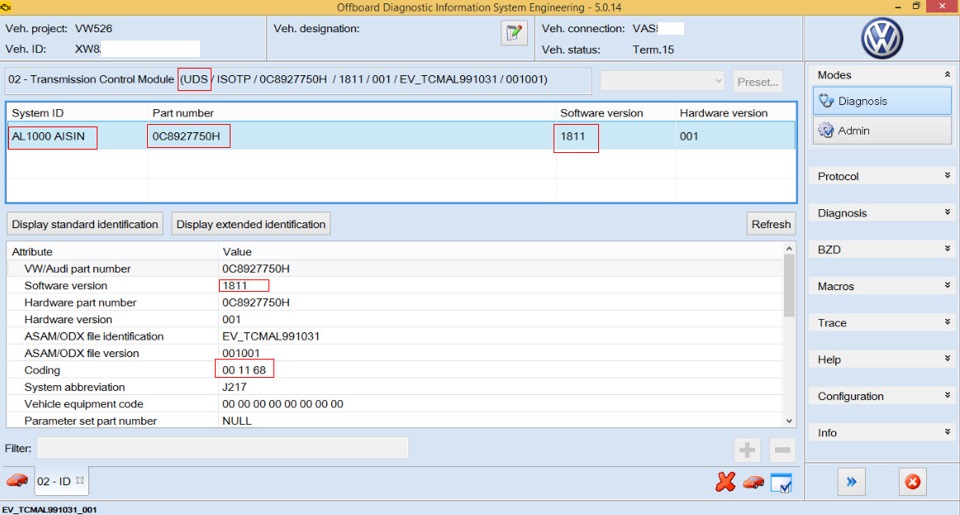Image resolution: width=960 pixels, height=515 pixels.
Task: Click the EV_TCMAL991031 value
Action: (271, 336)
